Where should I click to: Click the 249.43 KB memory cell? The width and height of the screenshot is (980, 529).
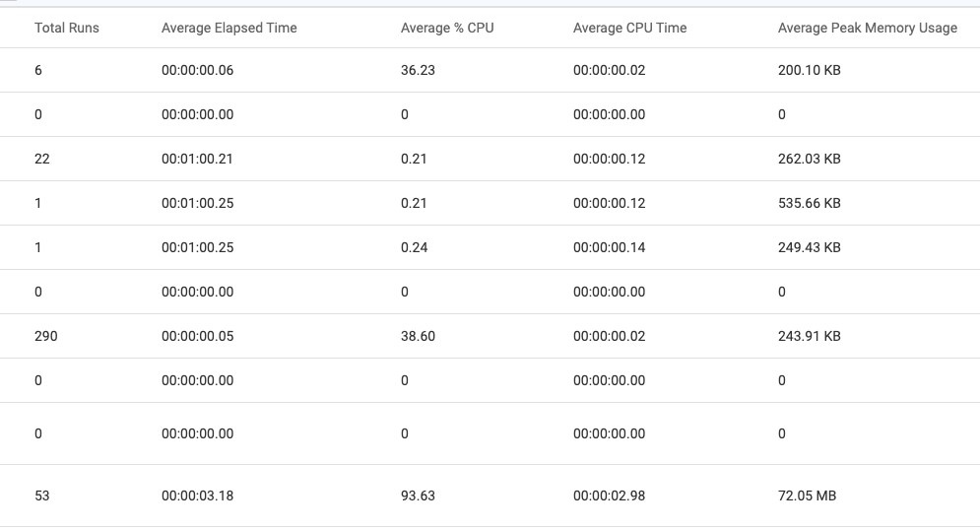809,247
